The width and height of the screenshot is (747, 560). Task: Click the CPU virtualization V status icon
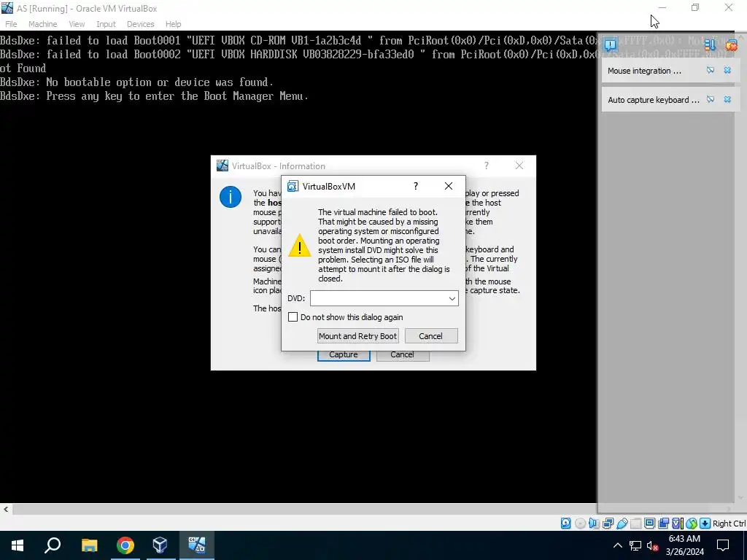pos(677,524)
